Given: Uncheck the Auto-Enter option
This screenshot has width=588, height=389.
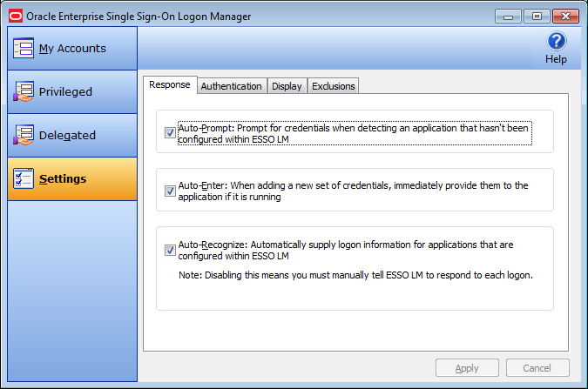Looking at the screenshot, I should pos(170,191).
